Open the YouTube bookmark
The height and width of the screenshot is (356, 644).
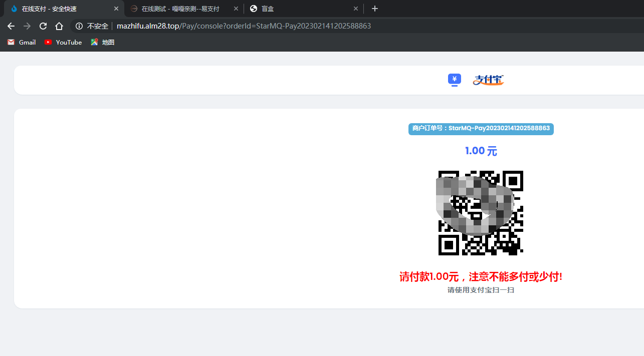click(63, 43)
